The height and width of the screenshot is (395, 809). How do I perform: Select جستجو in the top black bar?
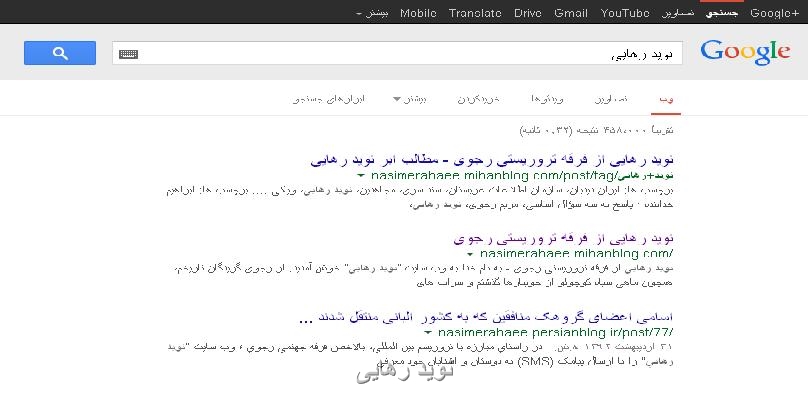722,13
